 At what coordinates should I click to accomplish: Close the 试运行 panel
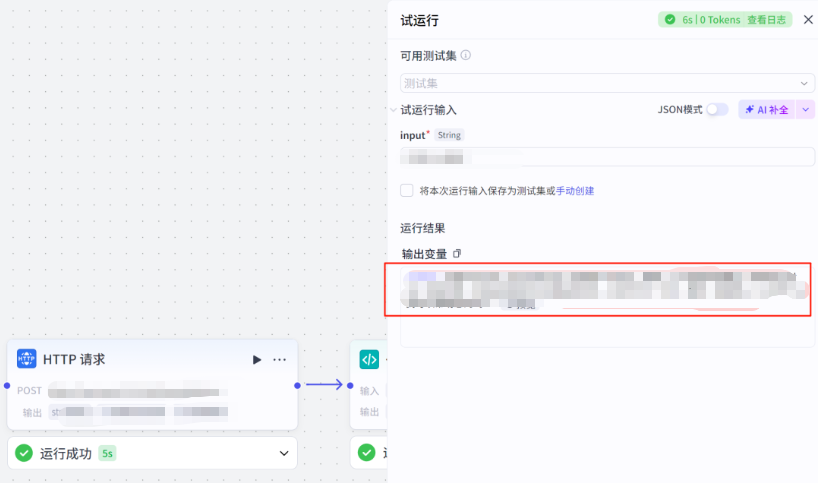click(808, 19)
